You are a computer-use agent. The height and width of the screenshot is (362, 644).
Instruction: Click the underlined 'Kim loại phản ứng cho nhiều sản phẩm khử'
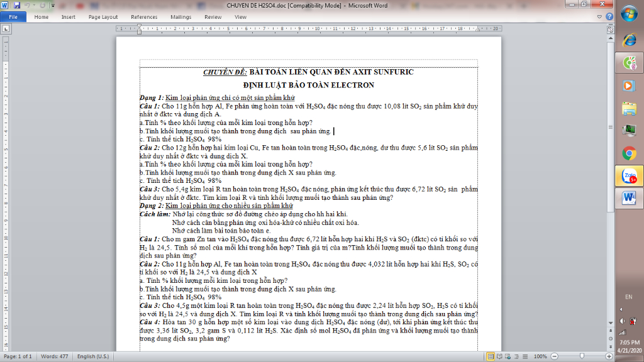point(229,206)
